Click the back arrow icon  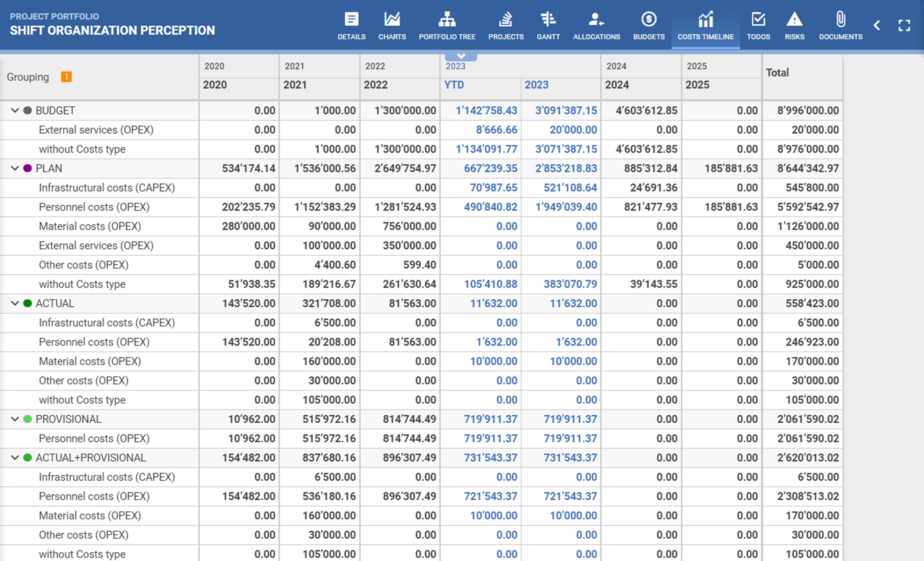(x=876, y=25)
